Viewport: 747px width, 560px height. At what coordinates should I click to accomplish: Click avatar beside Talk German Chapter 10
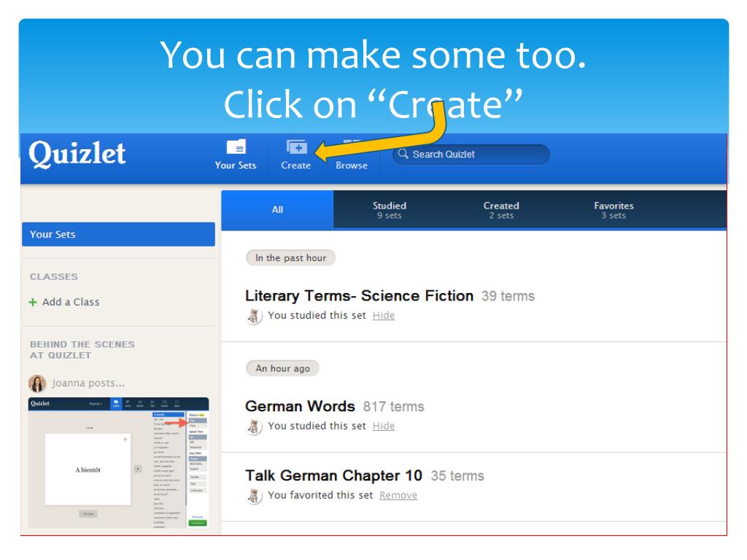[255, 496]
